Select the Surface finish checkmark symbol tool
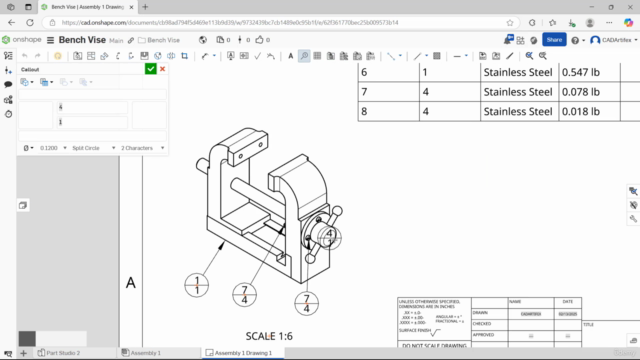This screenshot has height=360, width=640. 257,56
